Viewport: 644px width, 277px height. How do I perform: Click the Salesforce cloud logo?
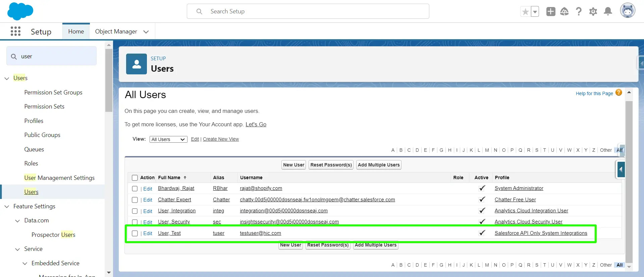point(20,11)
